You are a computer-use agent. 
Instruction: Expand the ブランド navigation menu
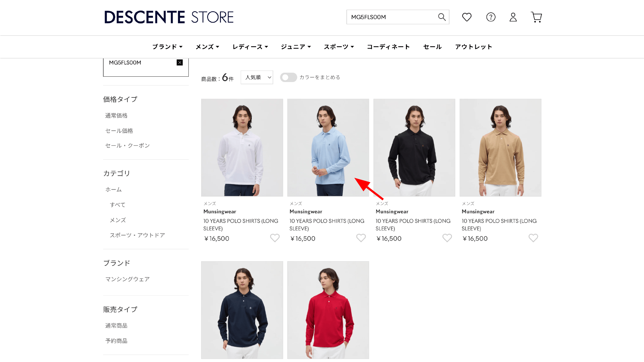click(167, 47)
